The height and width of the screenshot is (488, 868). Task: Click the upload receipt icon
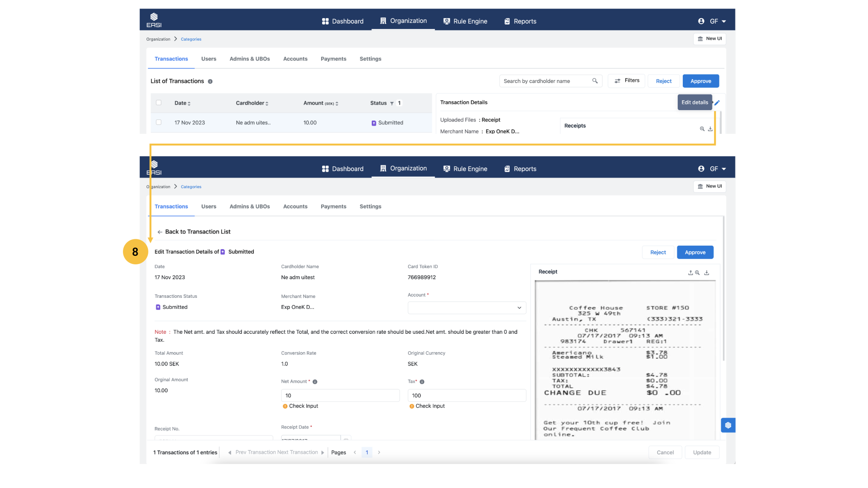690,273
